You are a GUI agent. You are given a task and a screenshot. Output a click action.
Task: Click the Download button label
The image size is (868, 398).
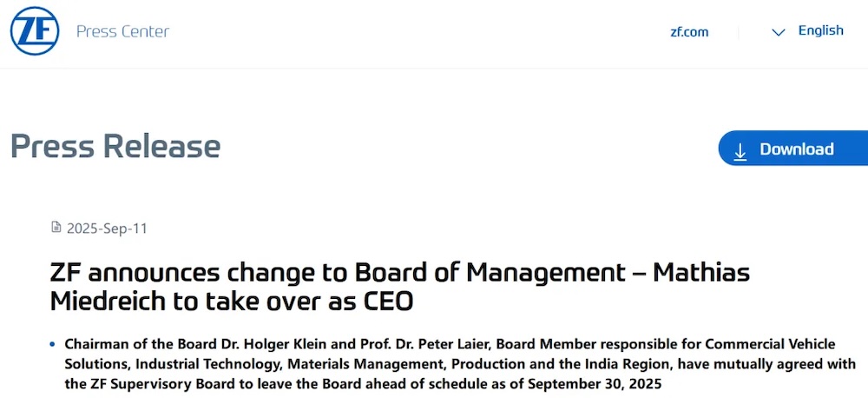[x=796, y=149]
